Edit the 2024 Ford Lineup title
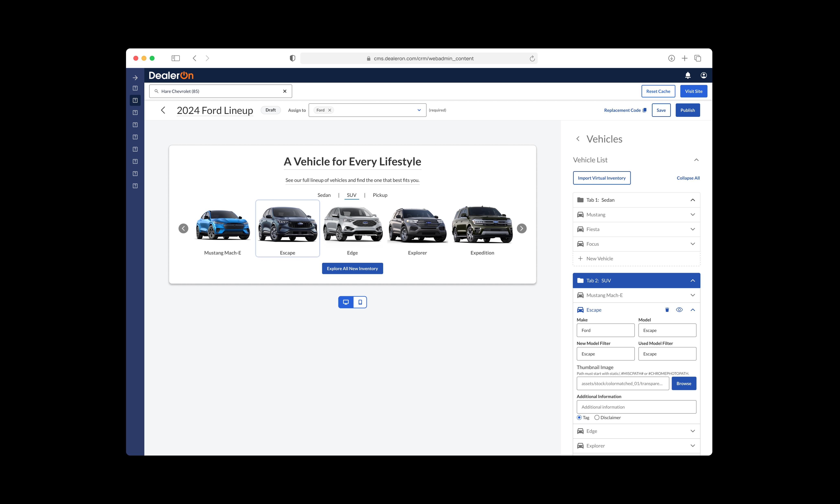 point(215,110)
